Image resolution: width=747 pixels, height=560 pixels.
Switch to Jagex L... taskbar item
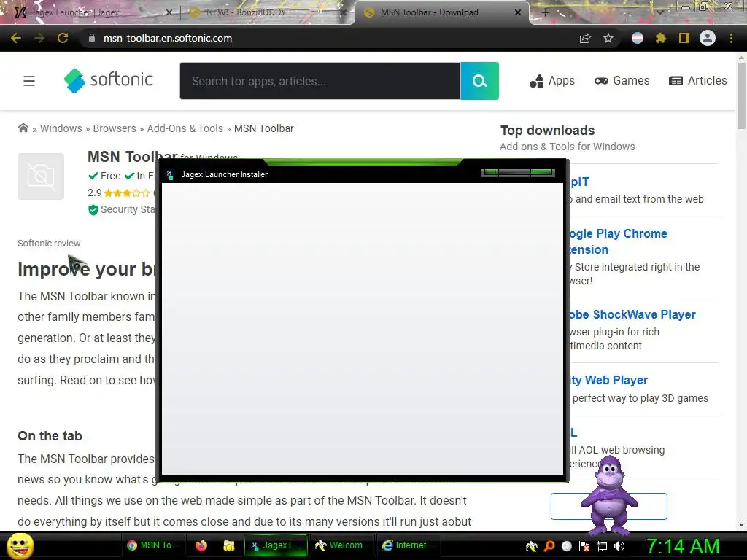click(x=276, y=545)
